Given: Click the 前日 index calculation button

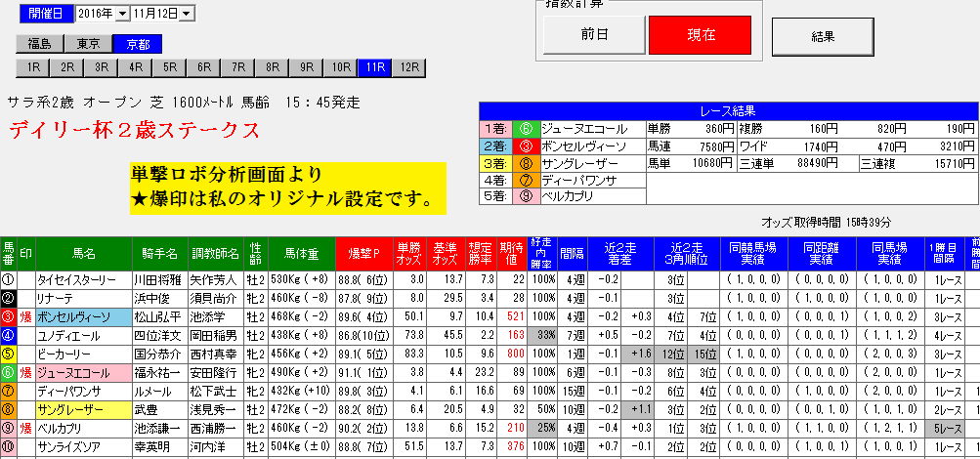Looking at the screenshot, I should 594,35.
